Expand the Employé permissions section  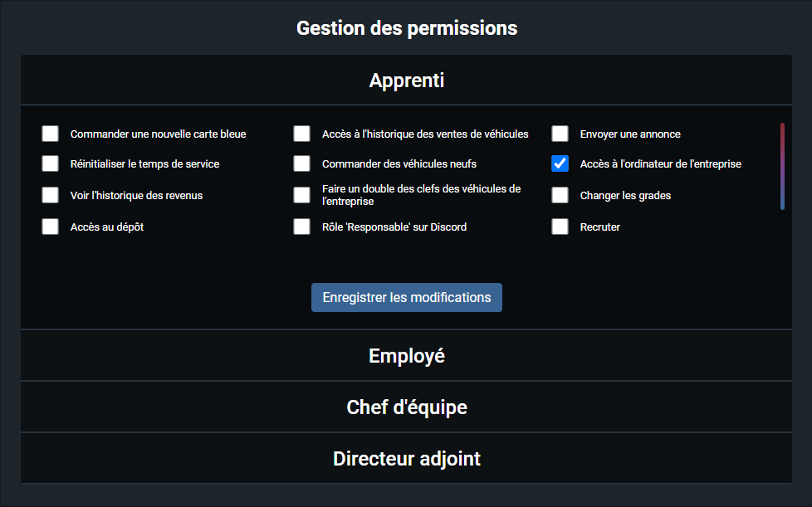407,356
